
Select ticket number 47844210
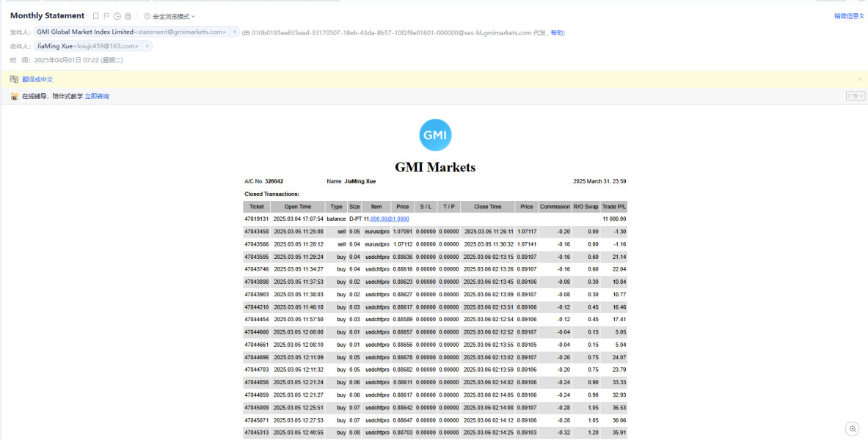256,307
